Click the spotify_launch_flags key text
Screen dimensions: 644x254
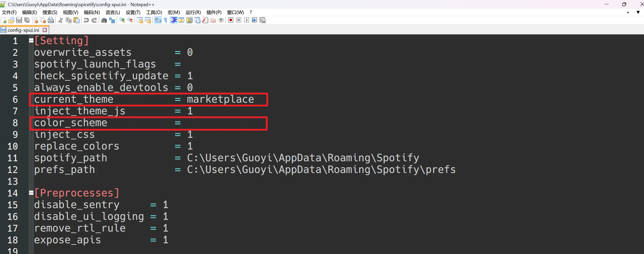click(95, 64)
